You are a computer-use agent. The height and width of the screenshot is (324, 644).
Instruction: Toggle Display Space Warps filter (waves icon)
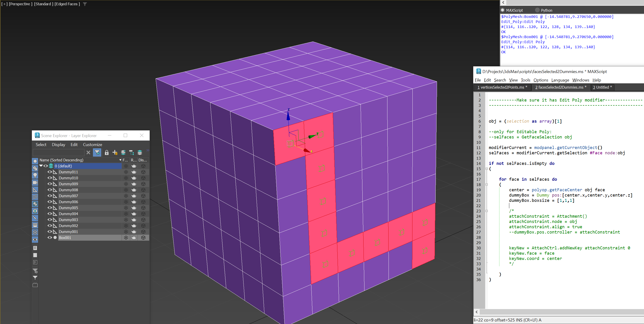click(x=35, y=197)
